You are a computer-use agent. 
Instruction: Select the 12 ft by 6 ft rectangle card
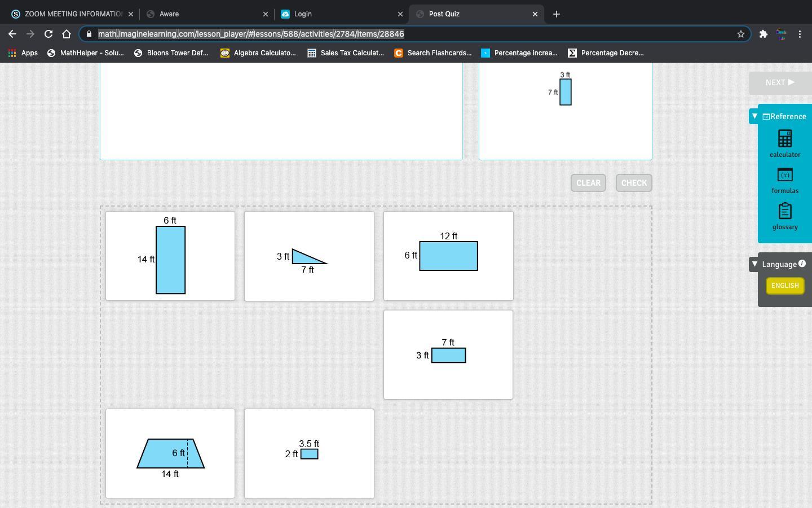[x=448, y=256]
